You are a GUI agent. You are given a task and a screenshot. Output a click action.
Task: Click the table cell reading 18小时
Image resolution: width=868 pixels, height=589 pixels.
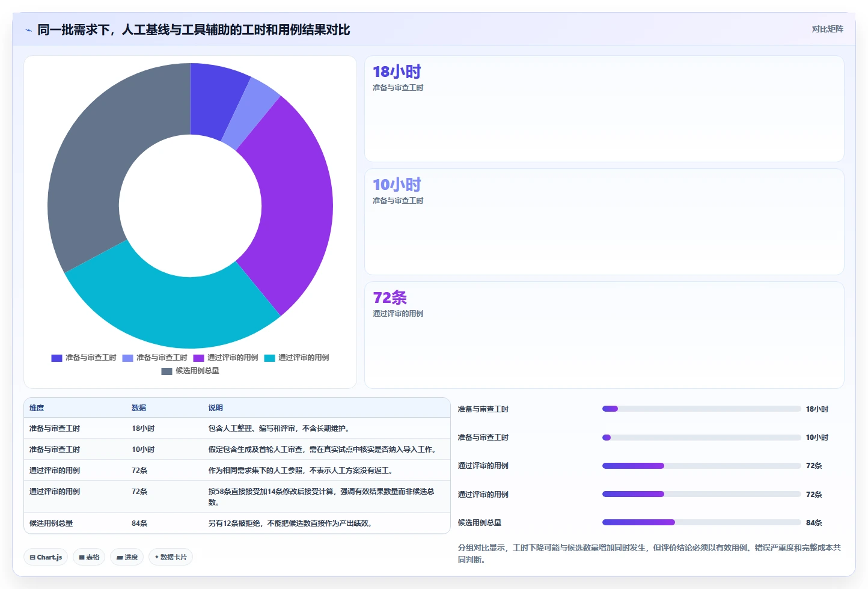coord(143,429)
